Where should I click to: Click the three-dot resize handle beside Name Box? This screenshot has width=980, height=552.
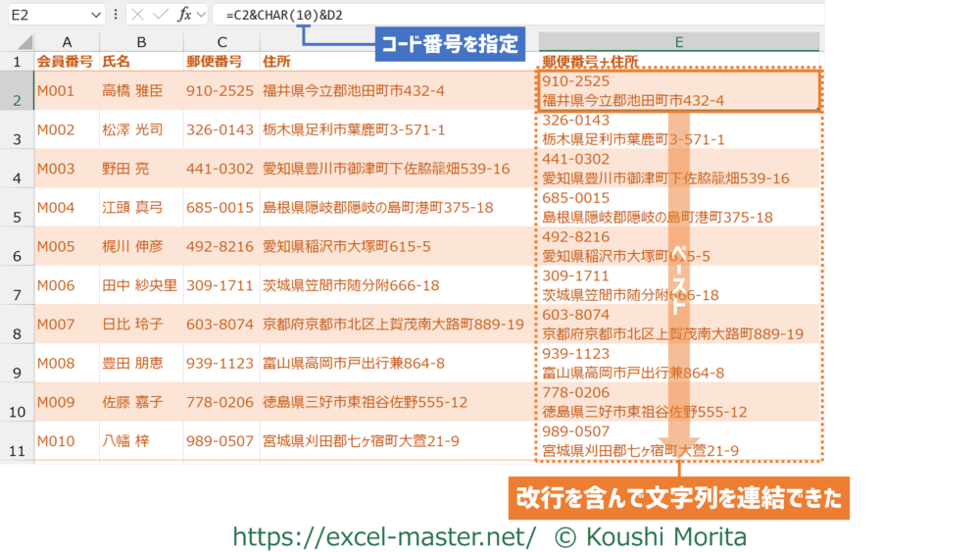coord(117,15)
